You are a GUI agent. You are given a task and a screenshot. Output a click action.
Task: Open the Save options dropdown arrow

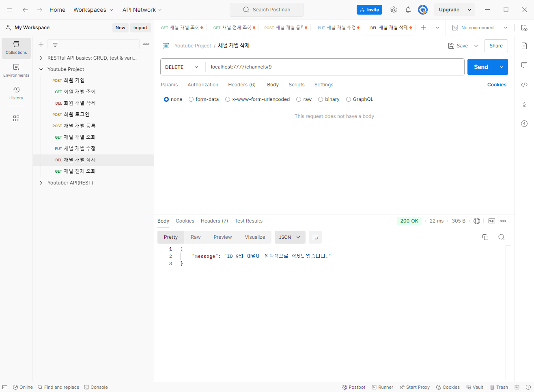tap(476, 46)
